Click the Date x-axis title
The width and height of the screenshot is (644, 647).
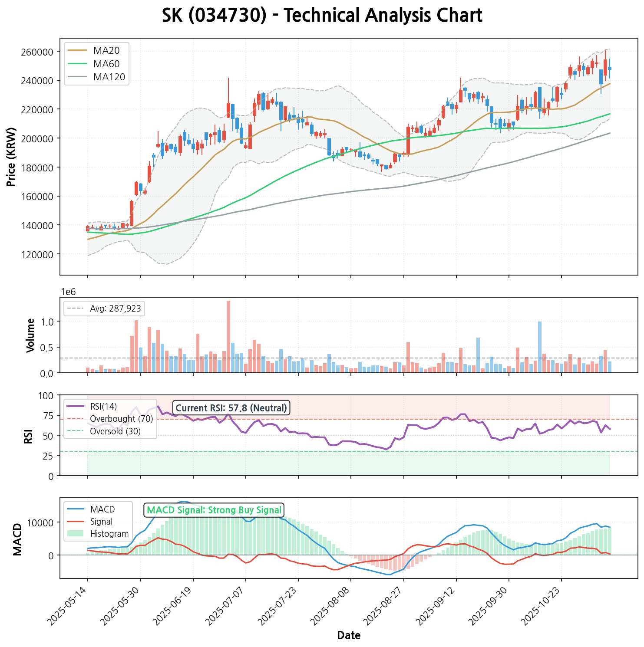(x=349, y=636)
